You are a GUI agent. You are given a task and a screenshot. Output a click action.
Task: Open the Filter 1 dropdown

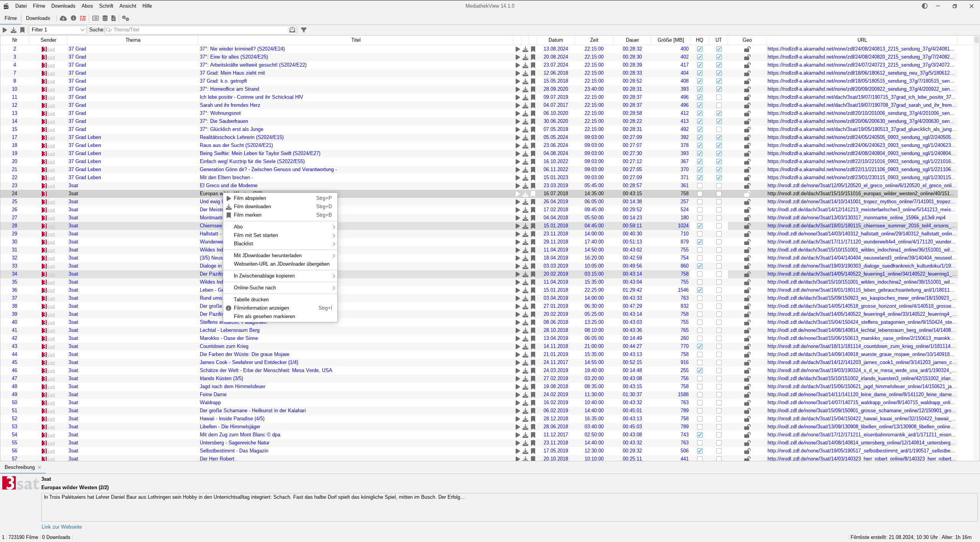point(58,30)
